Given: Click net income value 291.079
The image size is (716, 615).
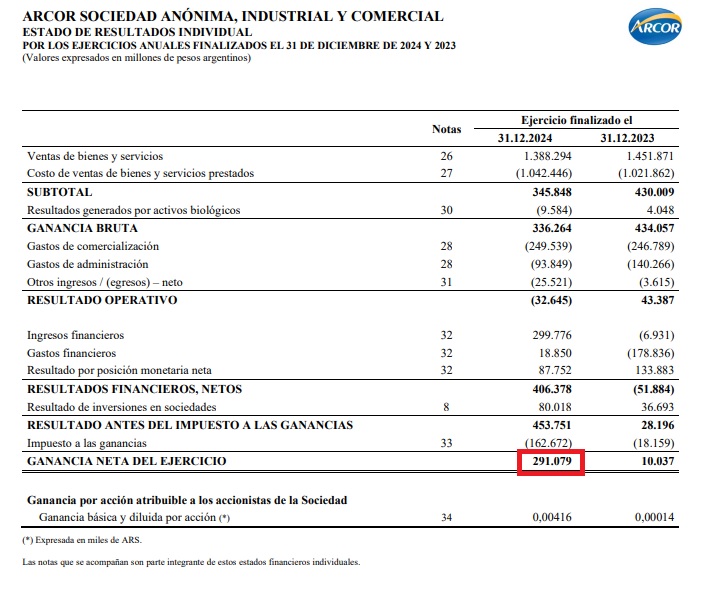Looking at the screenshot, I should click(x=552, y=462).
